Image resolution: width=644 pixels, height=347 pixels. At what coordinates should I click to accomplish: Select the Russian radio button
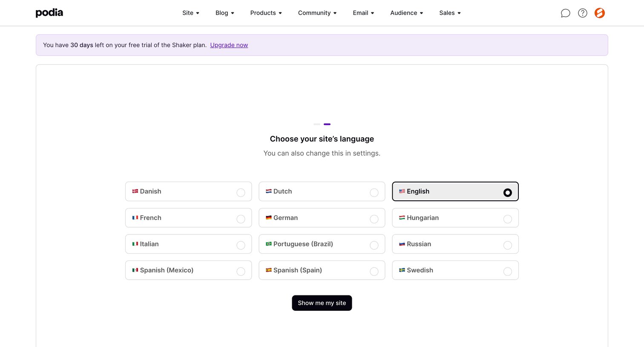click(507, 245)
